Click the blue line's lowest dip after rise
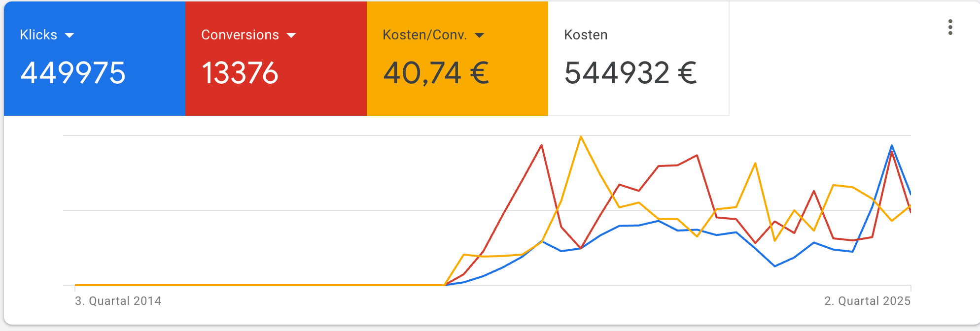Image resolution: width=980 pixels, height=331 pixels. (x=775, y=266)
